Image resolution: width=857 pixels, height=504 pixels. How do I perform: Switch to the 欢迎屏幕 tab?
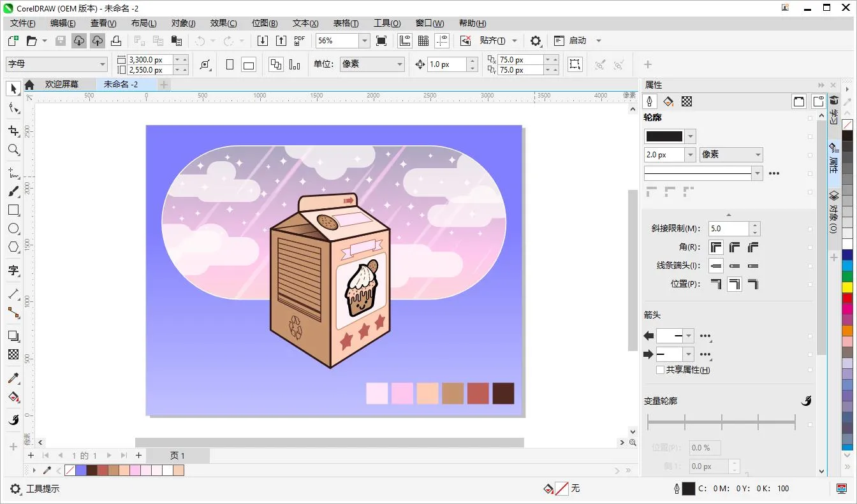61,84
